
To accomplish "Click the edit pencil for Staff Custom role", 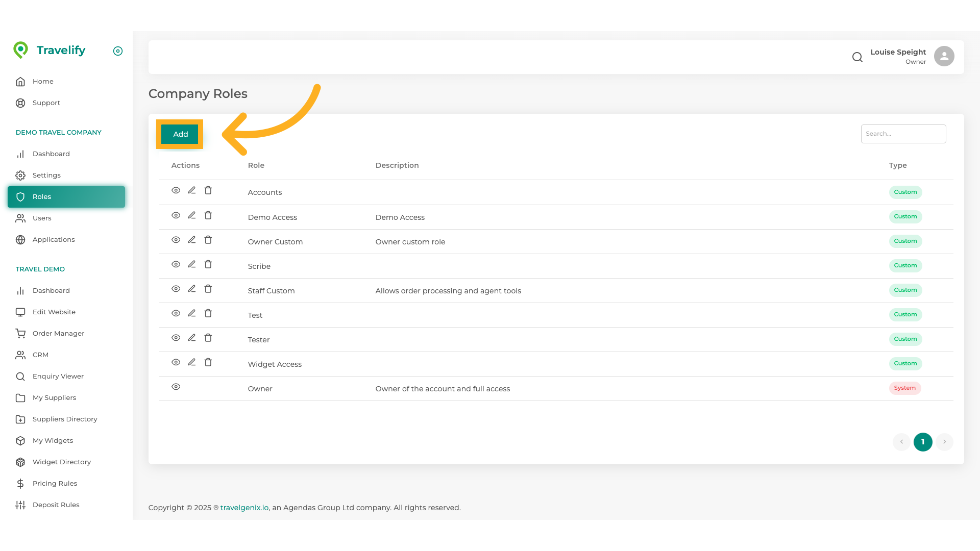I will pyautogui.click(x=192, y=289).
